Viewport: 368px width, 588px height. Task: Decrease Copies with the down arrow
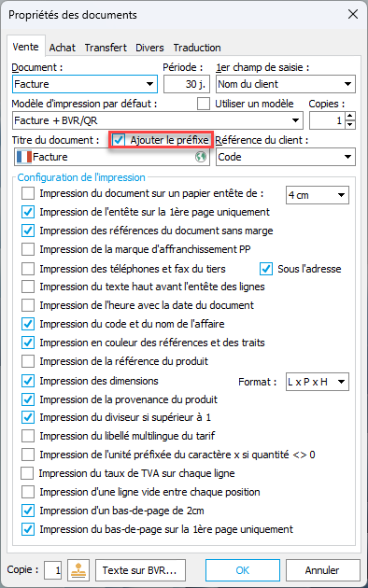350,124
